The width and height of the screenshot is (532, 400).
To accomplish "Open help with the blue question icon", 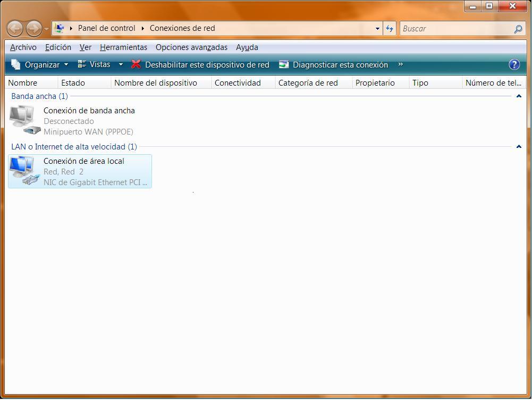I will (x=514, y=64).
